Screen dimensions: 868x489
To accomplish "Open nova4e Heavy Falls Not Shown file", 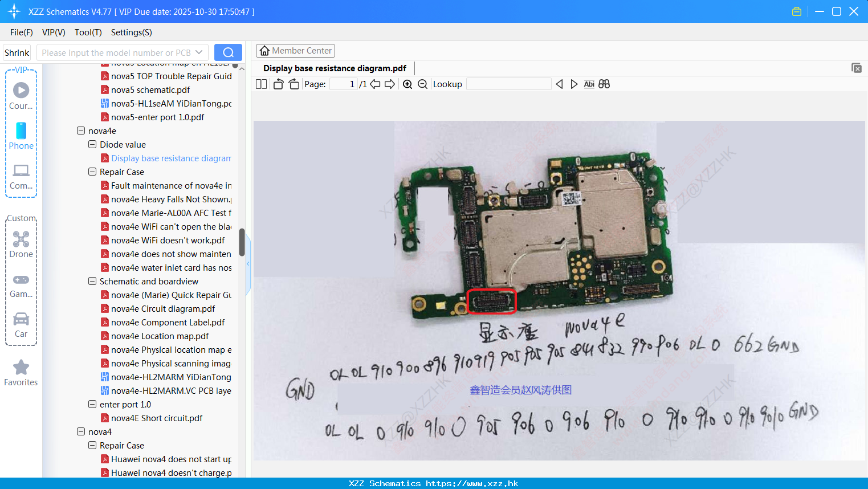I will 171,199.
